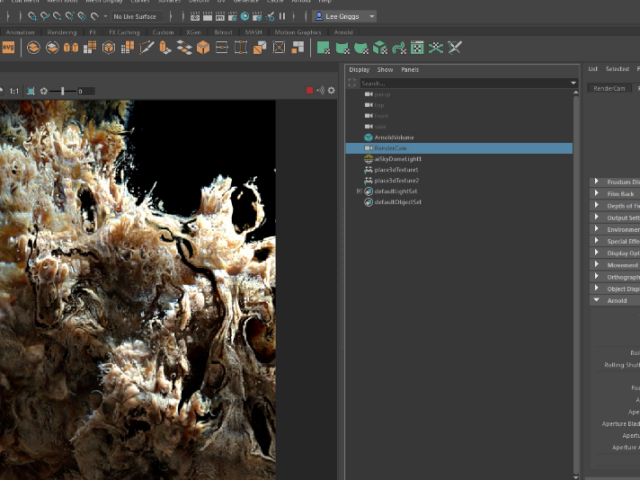The height and width of the screenshot is (480, 640).
Task: Click the polygon cube shelf icon
Action: pos(203,48)
